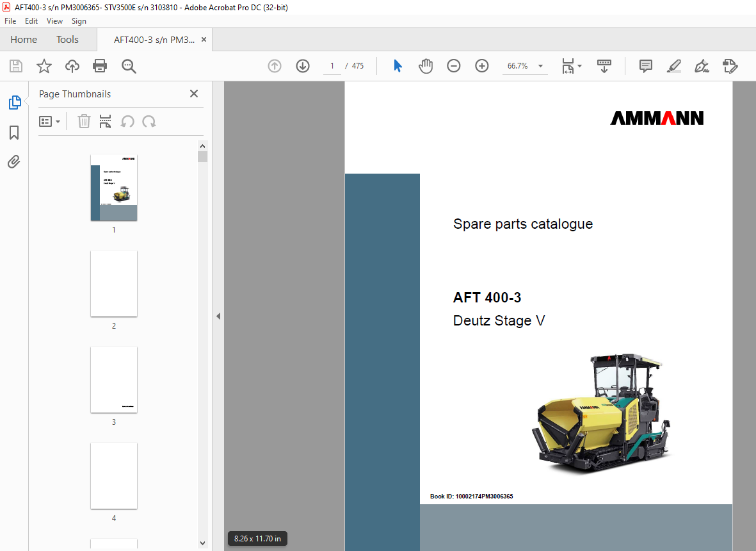Screen dimensions: 756x551
Task: Open the View menu
Action: click(x=54, y=21)
